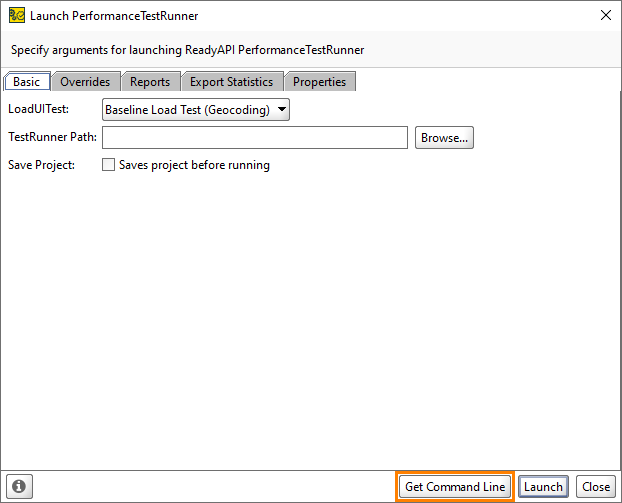The image size is (622, 503).
Task: Open the Baseline Load Test (Geocoding) combo box
Action: pos(188,110)
